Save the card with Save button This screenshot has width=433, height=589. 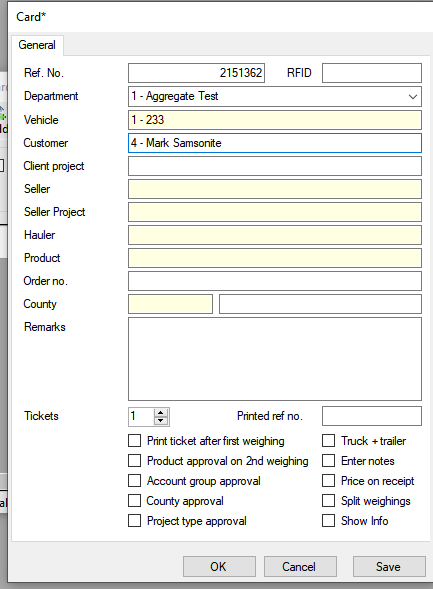389,566
